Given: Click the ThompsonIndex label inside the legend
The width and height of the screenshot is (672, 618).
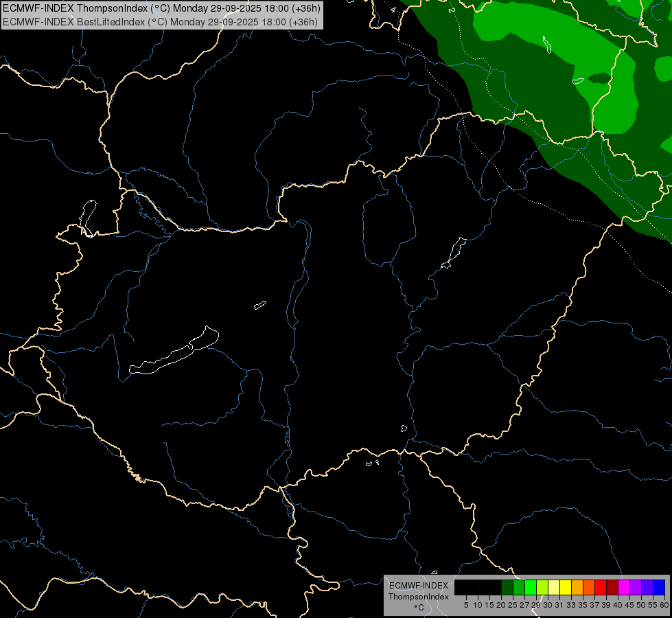Looking at the screenshot, I should 418,597.
